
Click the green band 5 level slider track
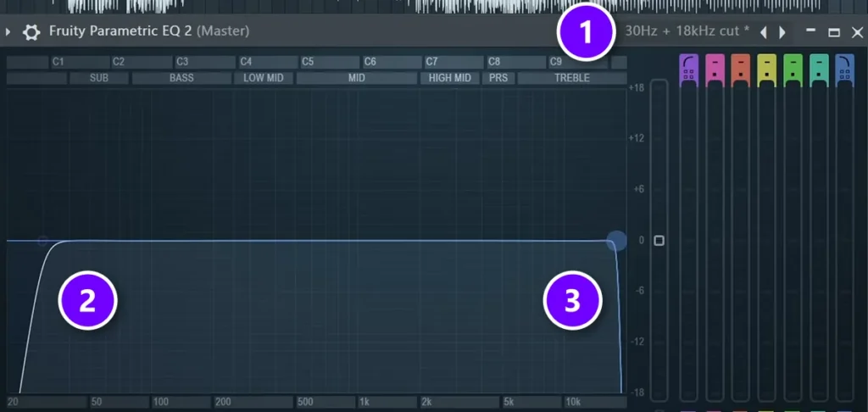pyautogui.click(x=793, y=241)
